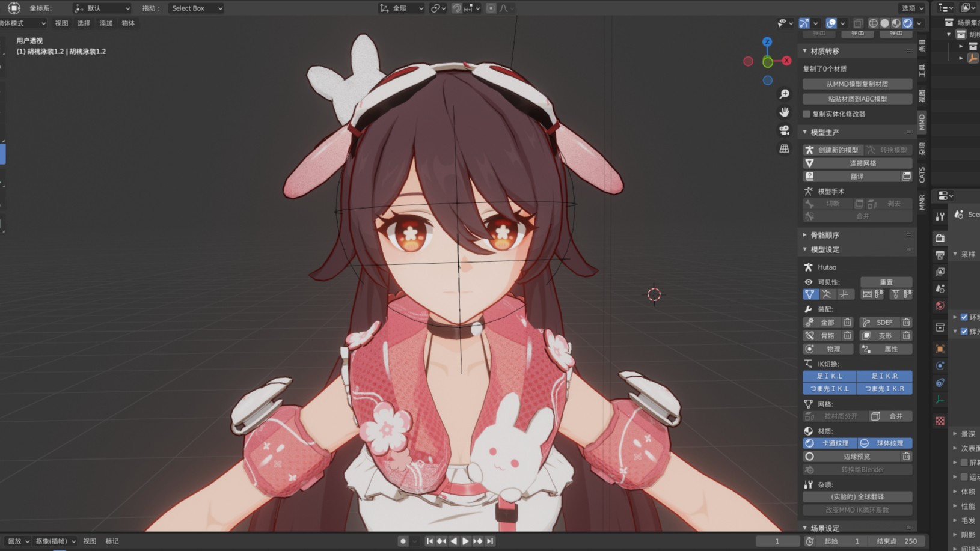Switch to the CATS sidebar tab

tap(922, 175)
